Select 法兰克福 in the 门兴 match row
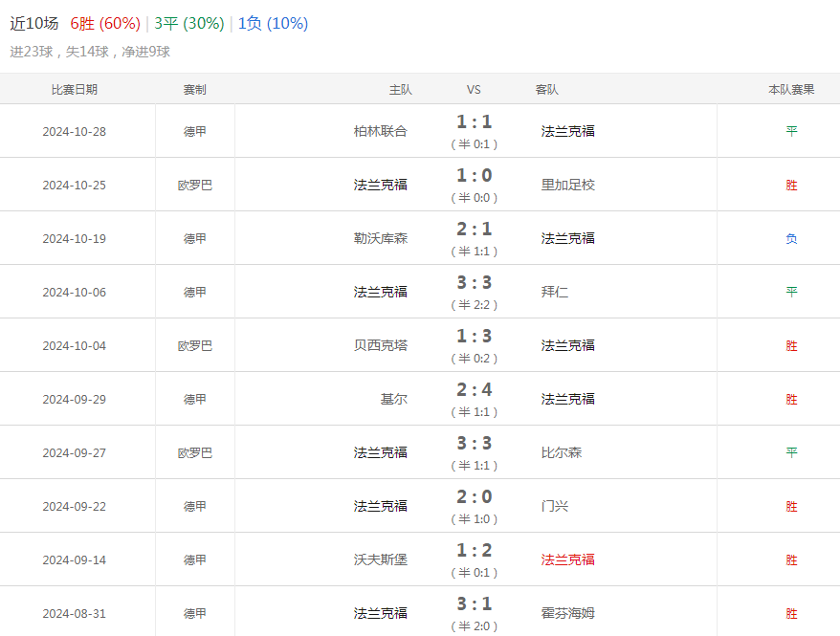Viewport: 840px width, 636px height. [x=381, y=506]
